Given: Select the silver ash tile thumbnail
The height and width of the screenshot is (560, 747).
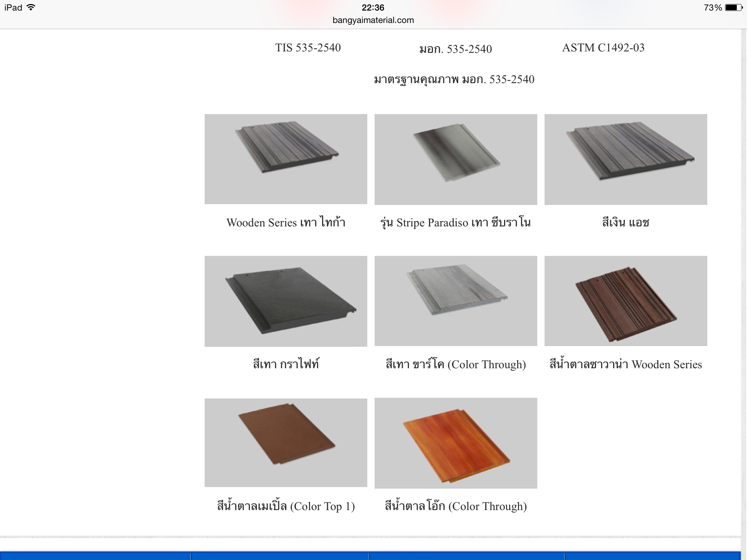Looking at the screenshot, I should 626,159.
